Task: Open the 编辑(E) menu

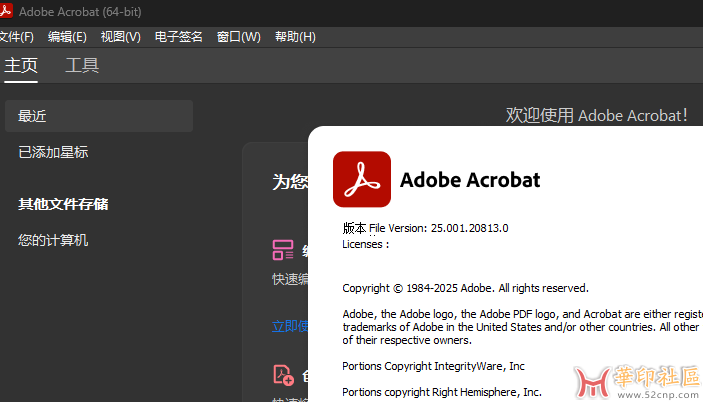Action: tap(67, 37)
